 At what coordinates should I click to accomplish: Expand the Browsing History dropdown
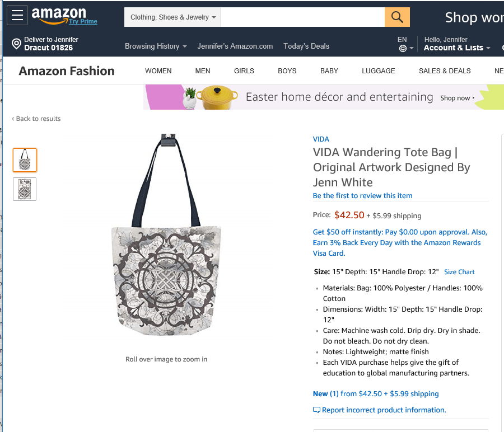point(155,46)
